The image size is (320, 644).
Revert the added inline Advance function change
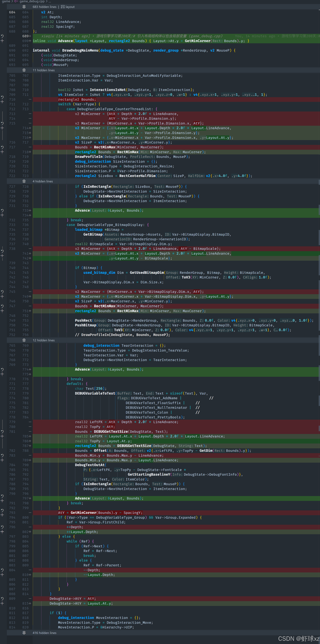[2, 36]
